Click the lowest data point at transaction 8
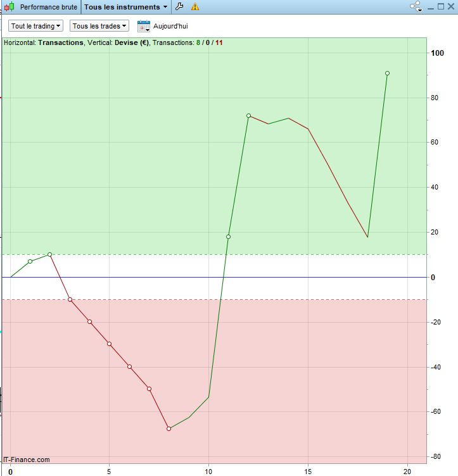This screenshot has height=476, width=458. coord(169,428)
